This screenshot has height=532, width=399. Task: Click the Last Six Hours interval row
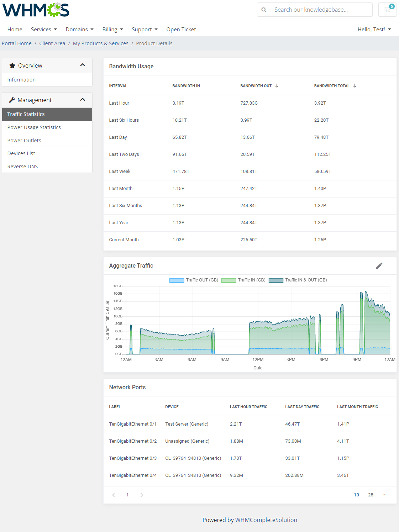click(250, 120)
